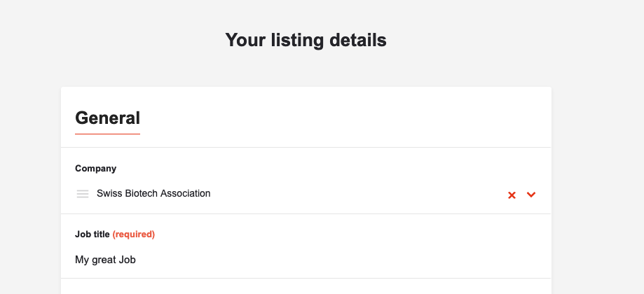Click the "Your listing details" page heading

[x=306, y=40]
